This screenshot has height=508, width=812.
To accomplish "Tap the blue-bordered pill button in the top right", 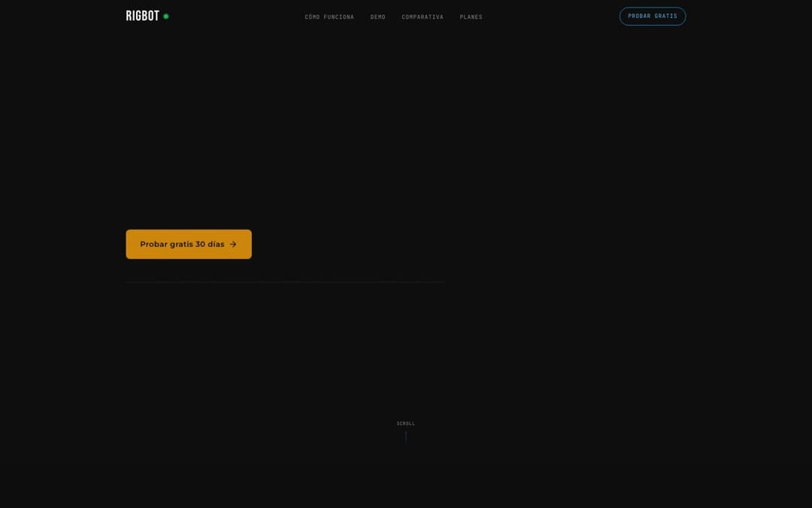I will pyautogui.click(x=653, y=17).
